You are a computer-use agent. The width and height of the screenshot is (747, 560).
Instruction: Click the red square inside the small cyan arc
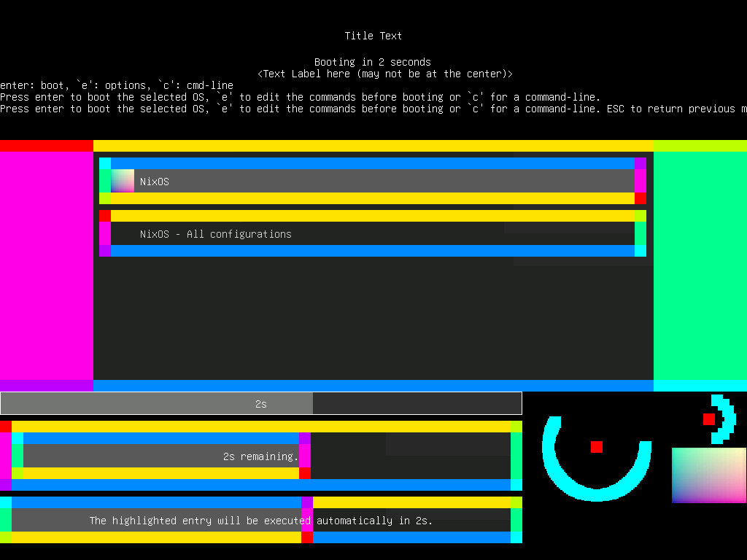point(708,419)
